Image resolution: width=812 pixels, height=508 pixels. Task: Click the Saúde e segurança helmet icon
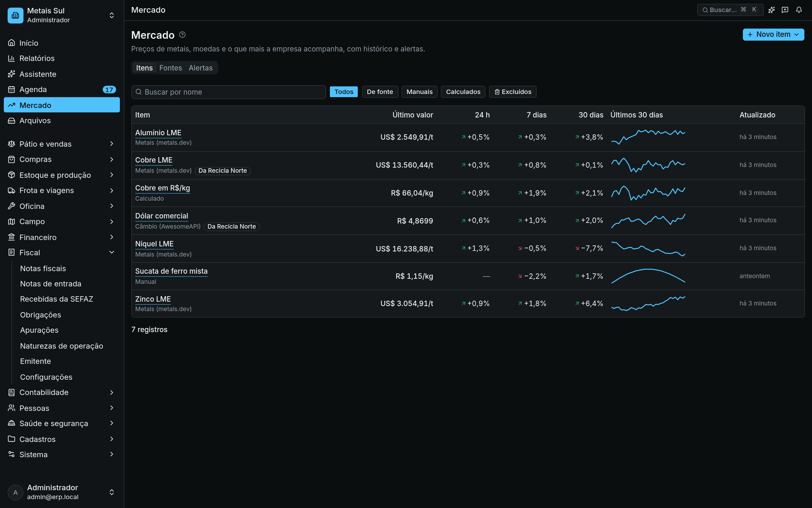pos(11,423)
